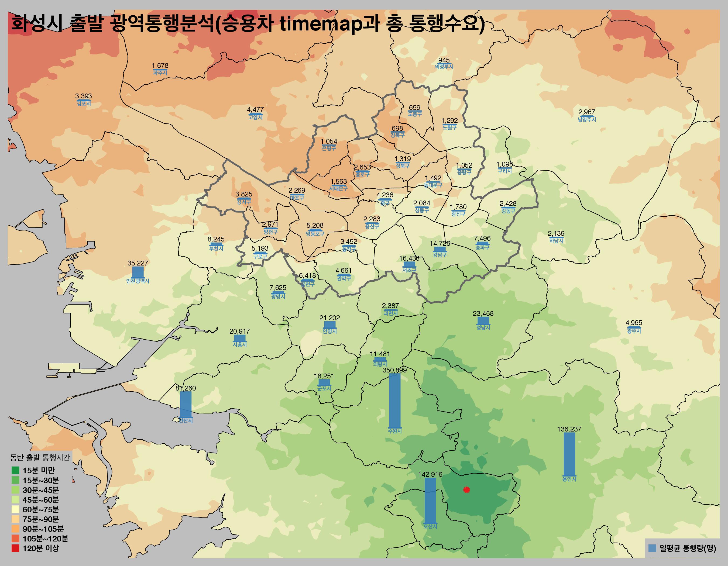Screen dimensions: 728x566
Task: Click the Osan-si 142,916 blue bar
Action: pos(430,501)
